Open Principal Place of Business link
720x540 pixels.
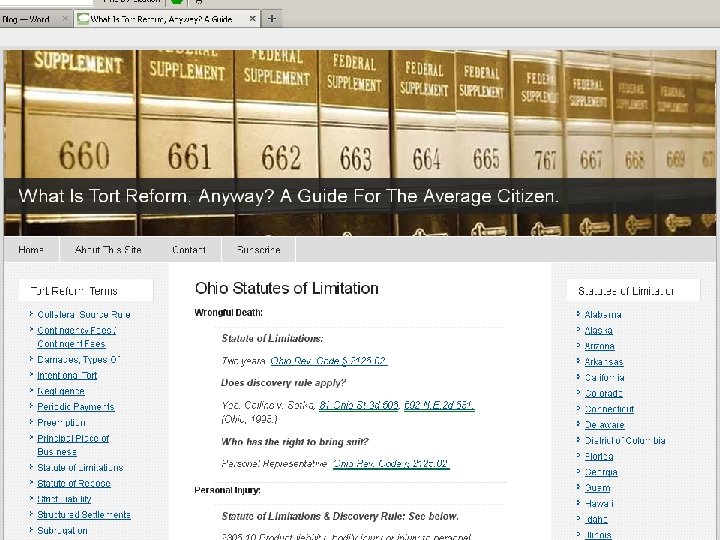coord(73,445)
